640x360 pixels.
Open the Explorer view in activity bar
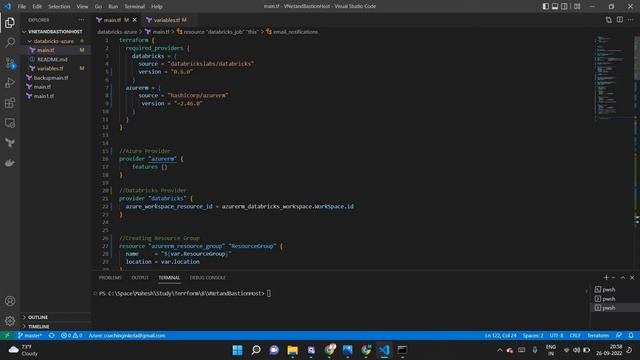10,22
